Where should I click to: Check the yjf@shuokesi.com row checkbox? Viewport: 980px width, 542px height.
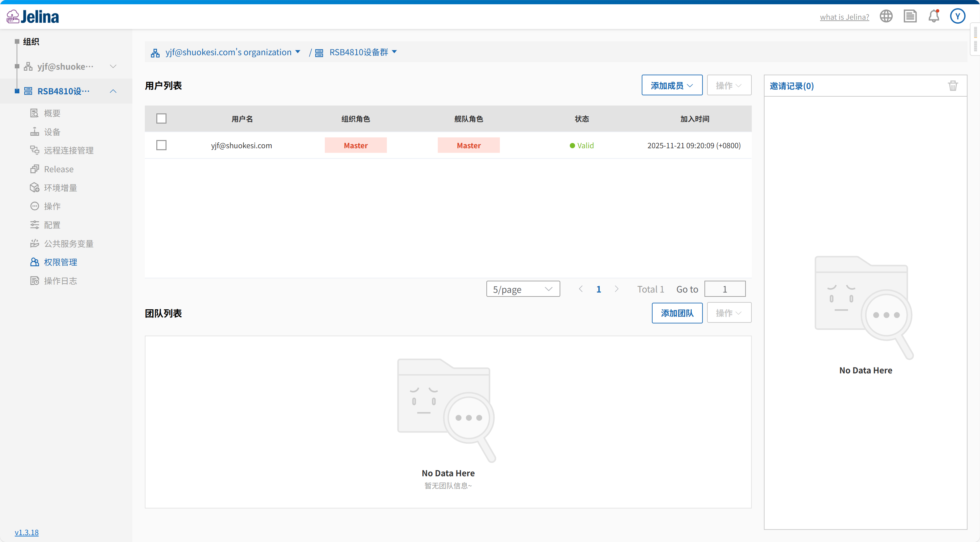(161, 145)
